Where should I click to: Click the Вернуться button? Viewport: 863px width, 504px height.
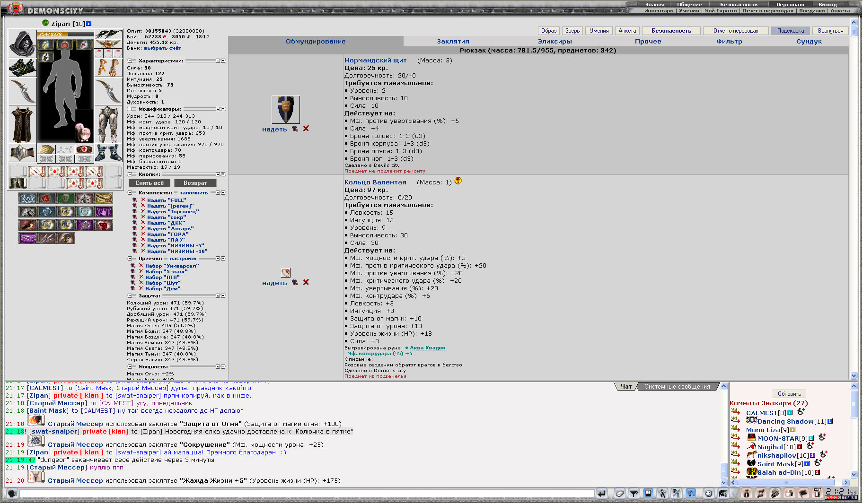click(830, 31)
